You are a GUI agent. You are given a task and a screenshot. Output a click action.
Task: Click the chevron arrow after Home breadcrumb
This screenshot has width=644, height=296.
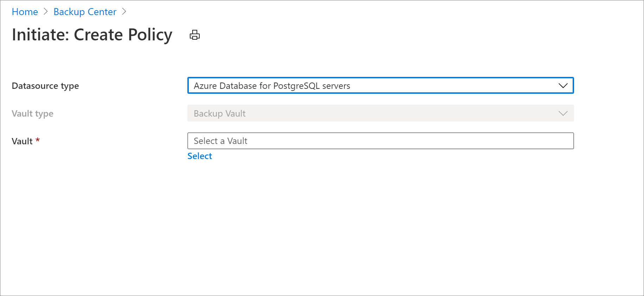point(46,12)
